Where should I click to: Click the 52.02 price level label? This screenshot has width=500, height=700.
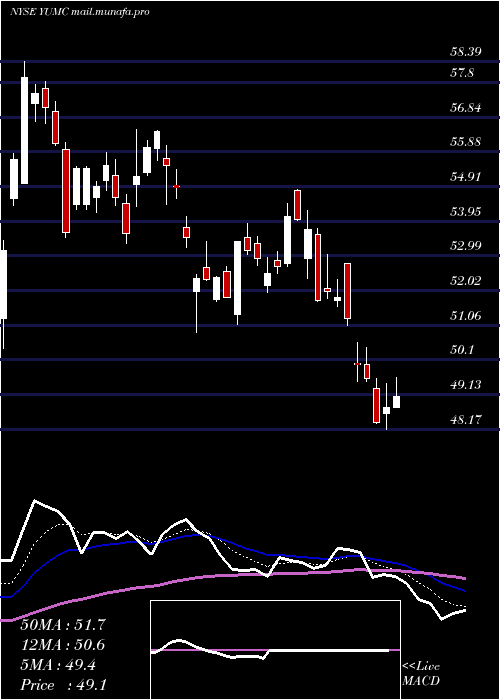pyautogui.click(x=466, y=281)
